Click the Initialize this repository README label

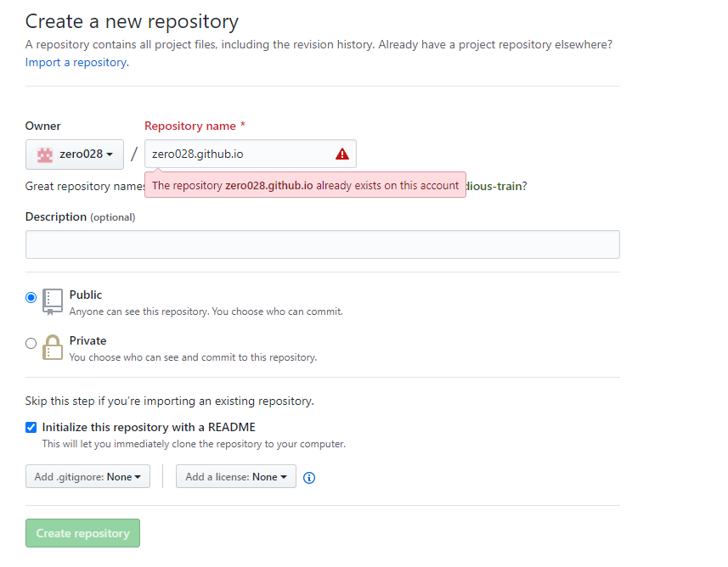tap(149, 427)
